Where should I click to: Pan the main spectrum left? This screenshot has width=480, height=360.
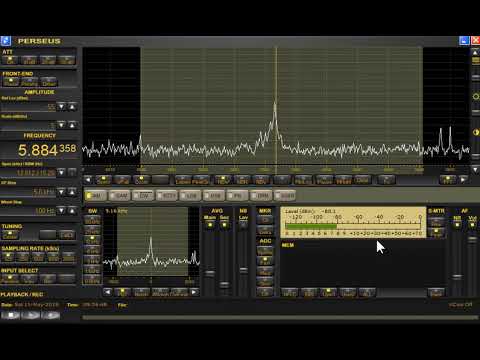88,180
